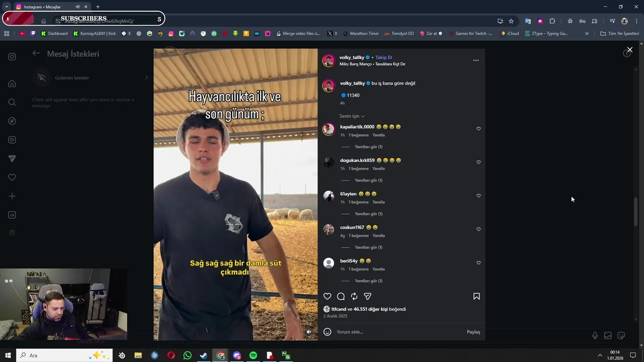
Task: Create new post with plus icon
Action: tap(12, 196)
